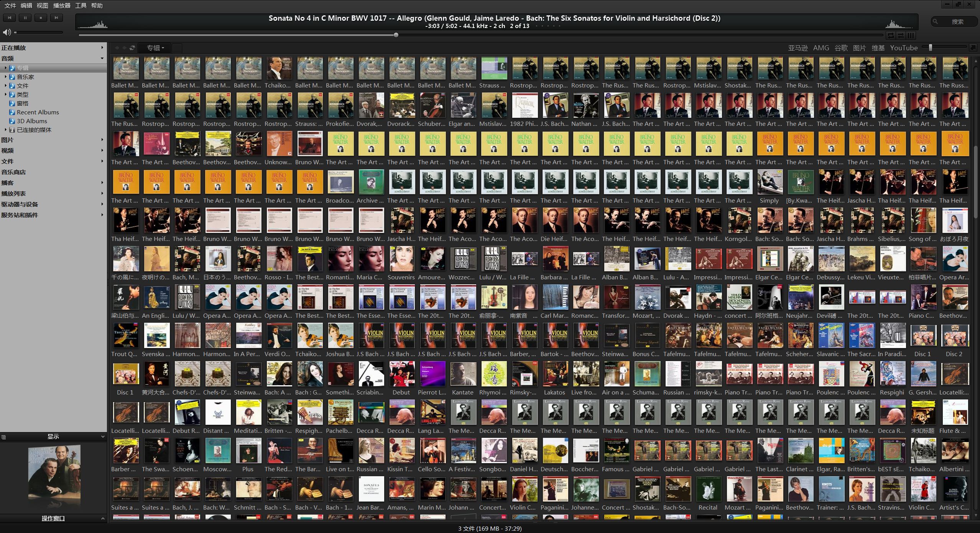Seek on the playback progress bar
This screenshot has width=980, height=533.
(x=481, y=35)
